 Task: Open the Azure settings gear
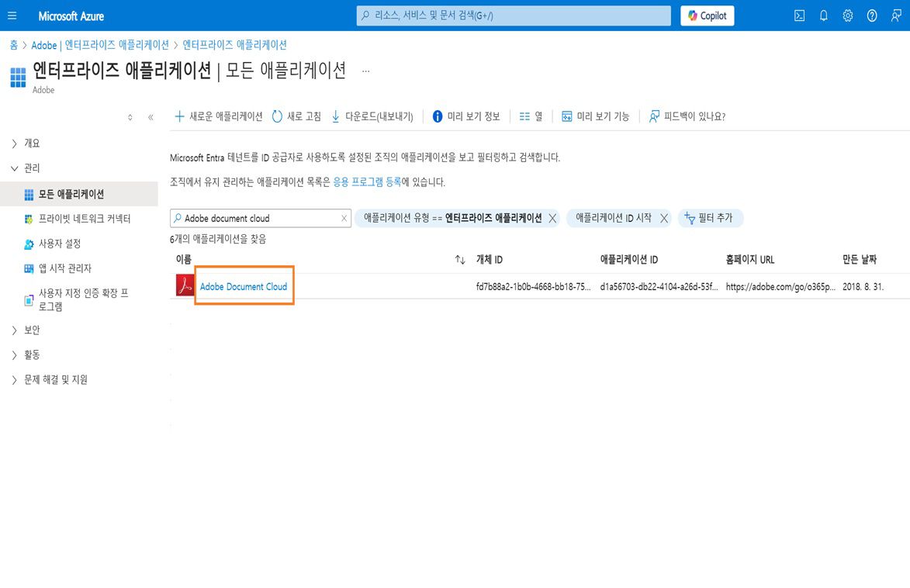[x=846, y=15]
